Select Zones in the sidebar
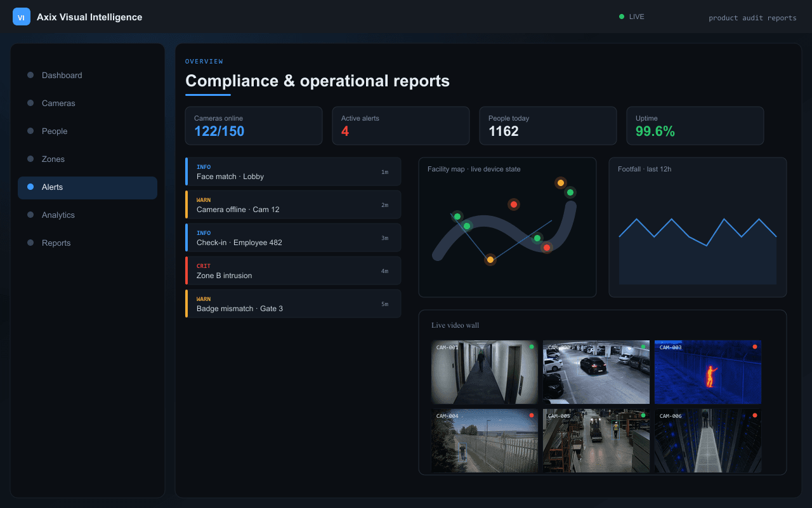812x508 pixels. click(88, 159)
